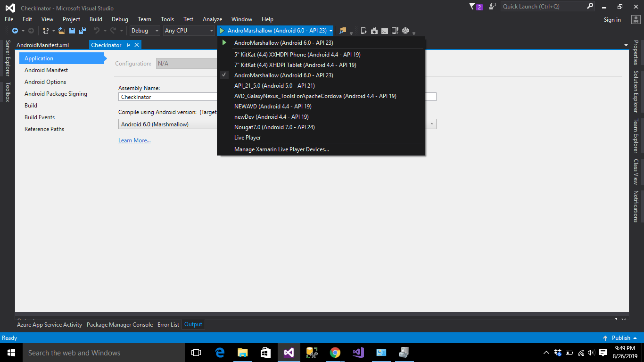Click the Android SDK Manager download icon
Viewport: 644px width, 362px height.
[374, 31]
